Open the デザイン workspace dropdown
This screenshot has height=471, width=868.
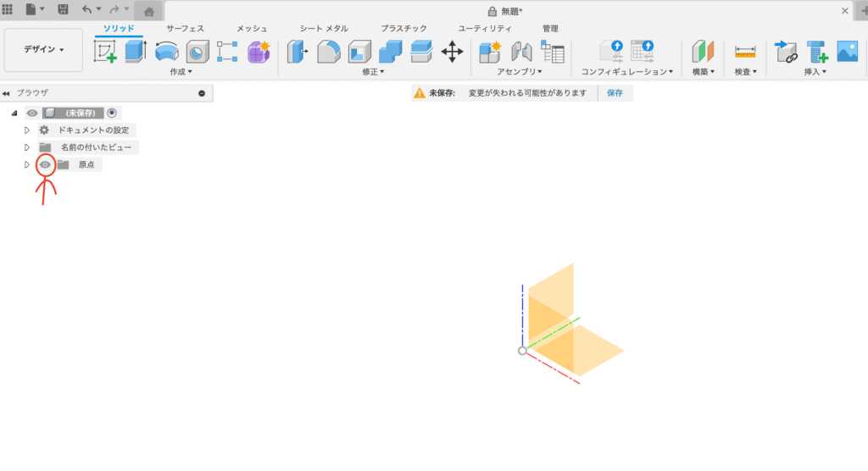click(x=43, y=50)
